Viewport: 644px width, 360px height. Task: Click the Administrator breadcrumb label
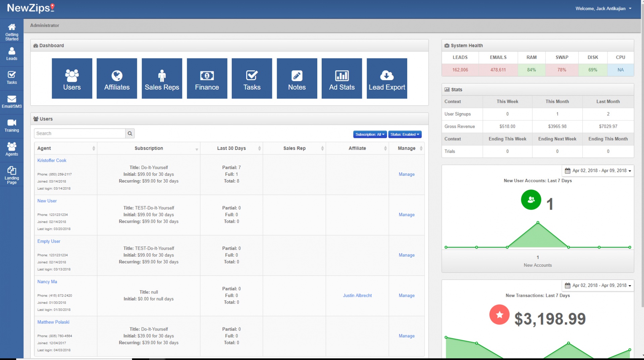[x=45, y=25]
